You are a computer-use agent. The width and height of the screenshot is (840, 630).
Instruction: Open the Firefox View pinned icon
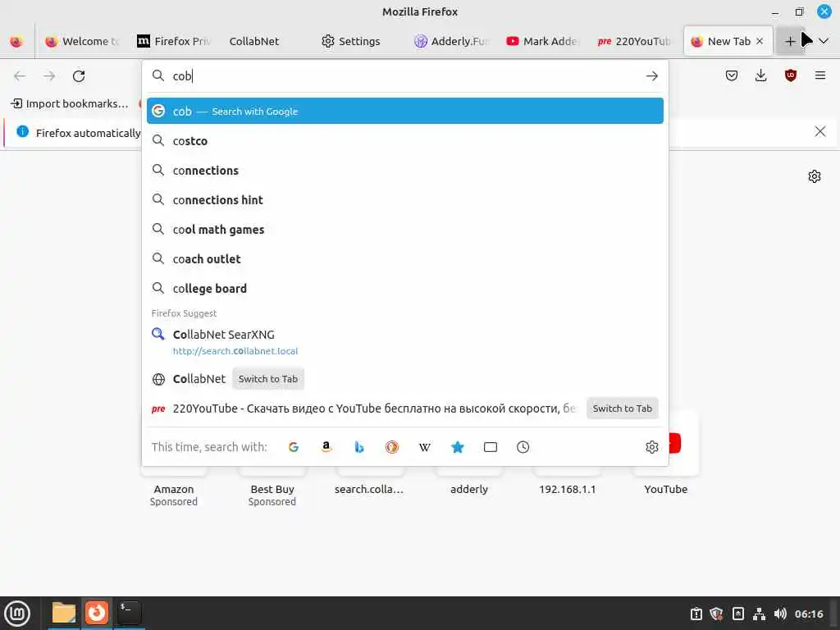16,41
